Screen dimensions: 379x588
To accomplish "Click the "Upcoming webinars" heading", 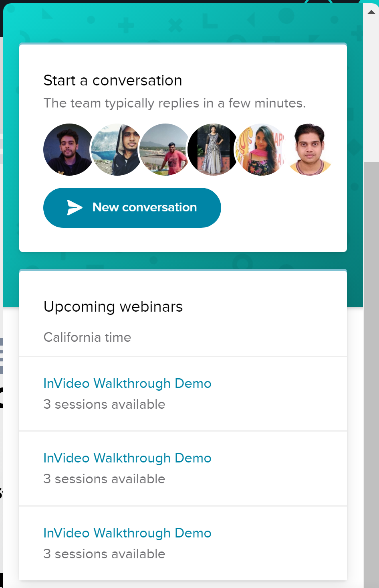I will point(113,307).
